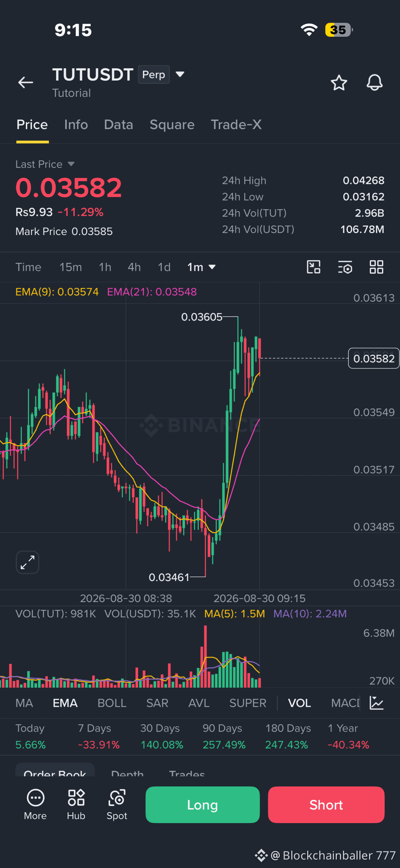
Task: Switch to the Price tab
Action: (x=32, y=125)
